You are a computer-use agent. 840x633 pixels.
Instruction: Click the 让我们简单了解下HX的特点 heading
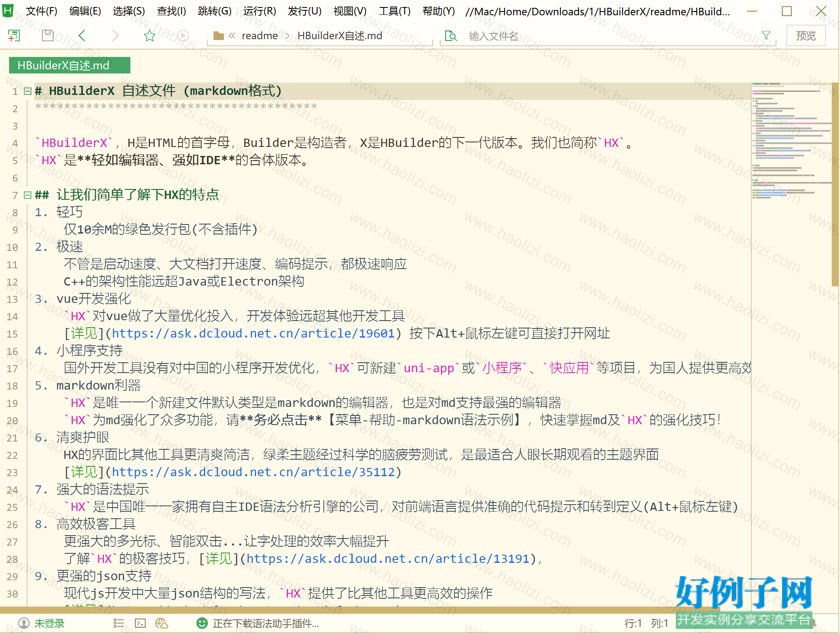pyautogui.click(x=138, y=195)
